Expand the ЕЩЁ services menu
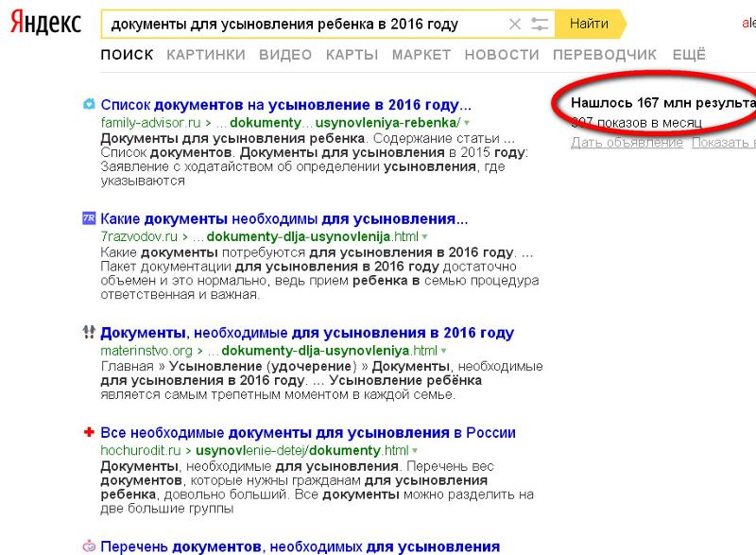Viewport: 756px width, 555px height. click(x=689, y=55)
